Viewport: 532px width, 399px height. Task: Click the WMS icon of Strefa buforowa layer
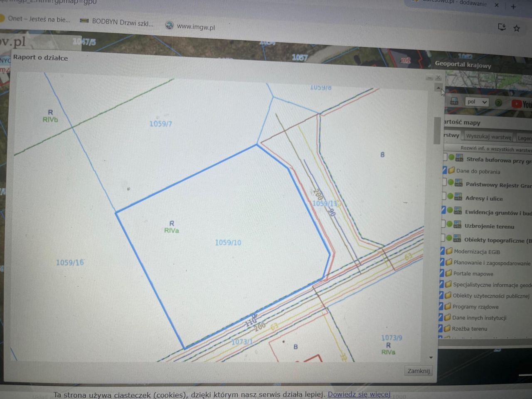click(459, 158)
